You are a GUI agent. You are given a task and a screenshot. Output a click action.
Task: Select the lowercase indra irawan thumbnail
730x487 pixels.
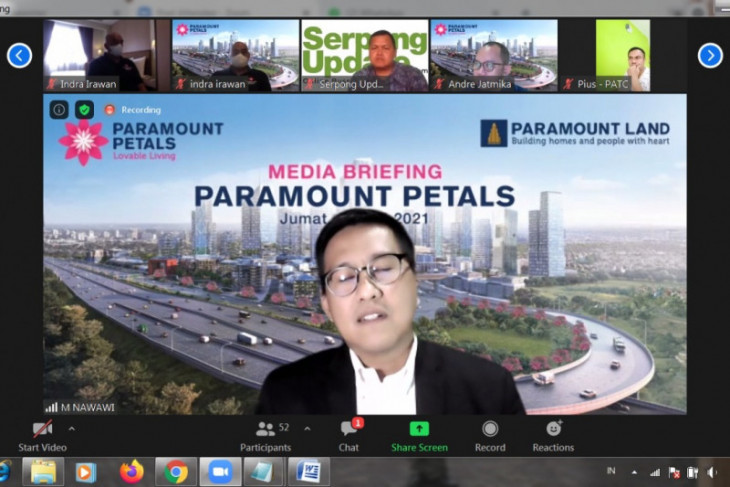[236, 55]
